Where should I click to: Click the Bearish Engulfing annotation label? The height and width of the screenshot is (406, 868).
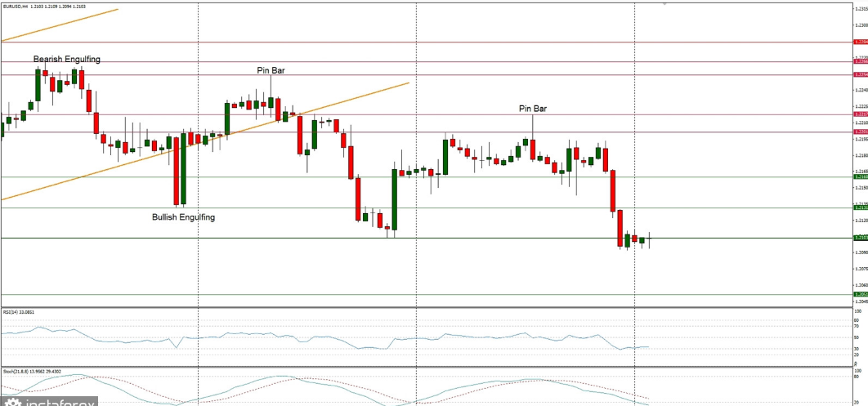tap(66, 60)
